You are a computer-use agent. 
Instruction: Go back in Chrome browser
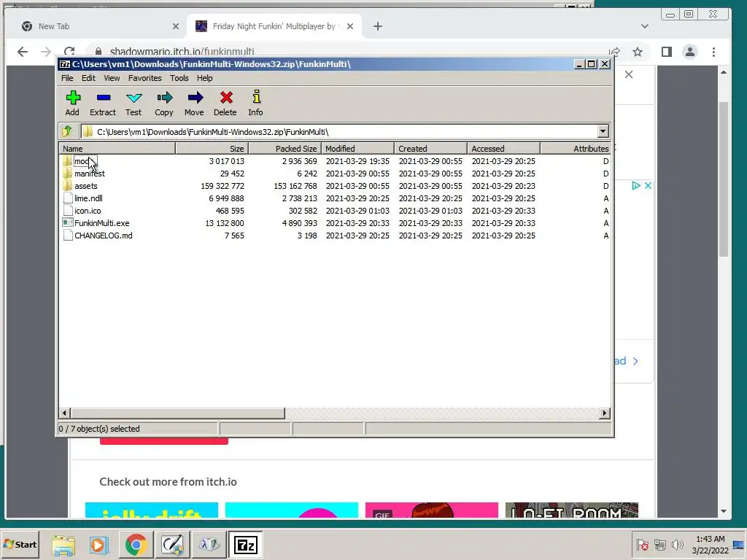[23, 52]
